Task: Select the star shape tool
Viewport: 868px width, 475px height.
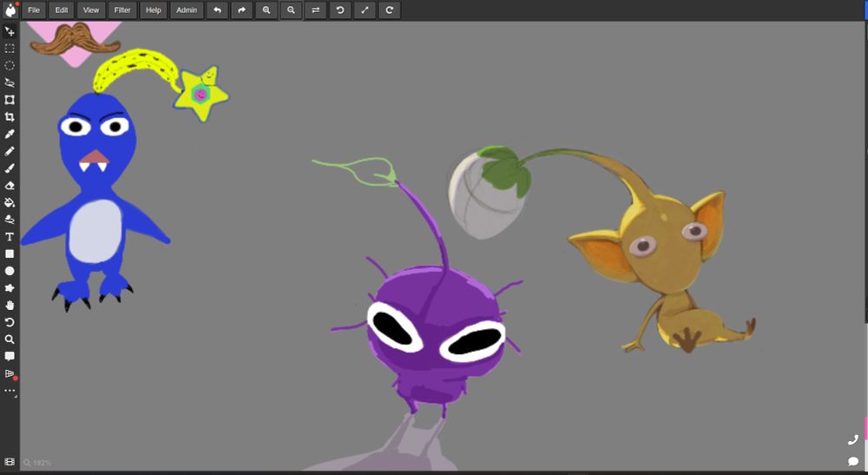Action: tap(10, 288)
